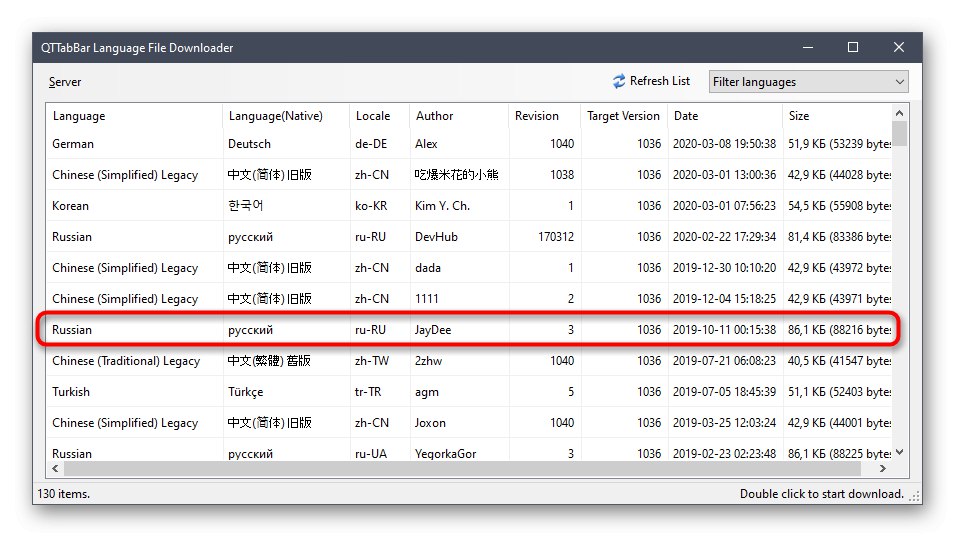Select Chinese (Simplified) Legacy row by dada

pos(469,268)
